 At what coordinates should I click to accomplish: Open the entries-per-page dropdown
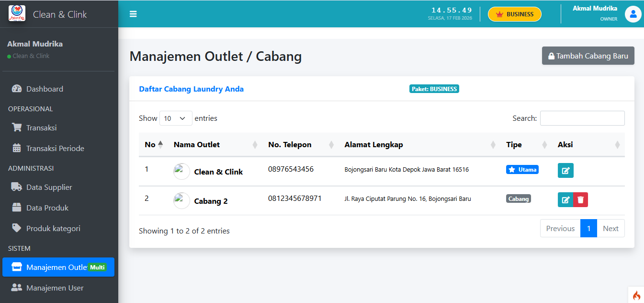[175, 118]
